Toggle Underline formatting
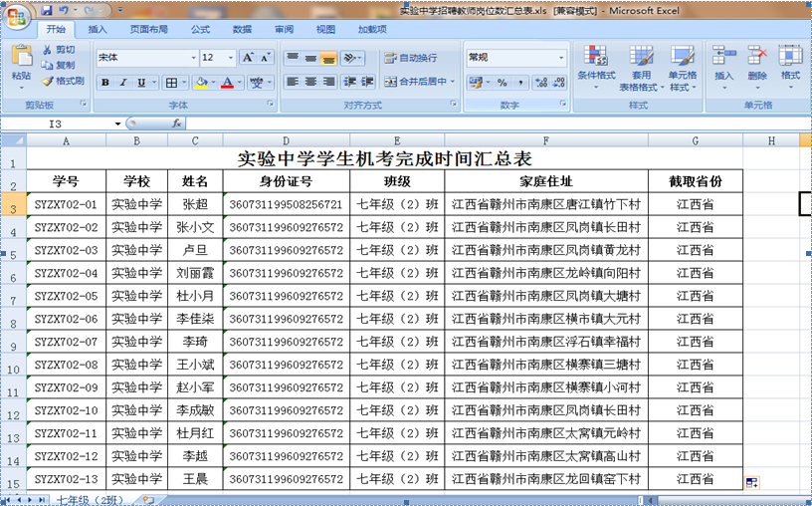 point(141,83)
